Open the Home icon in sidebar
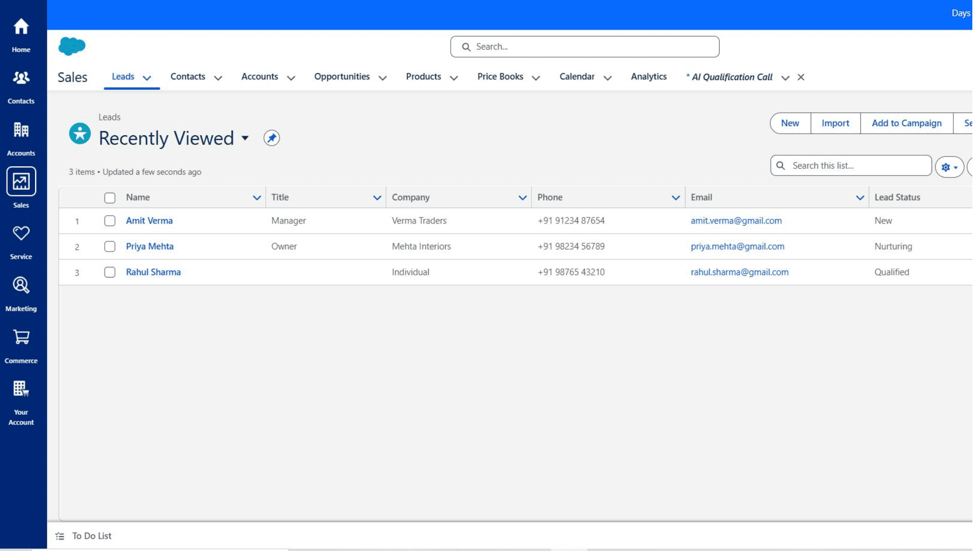This screenshot has height=551, width=980. click(21, 27)
